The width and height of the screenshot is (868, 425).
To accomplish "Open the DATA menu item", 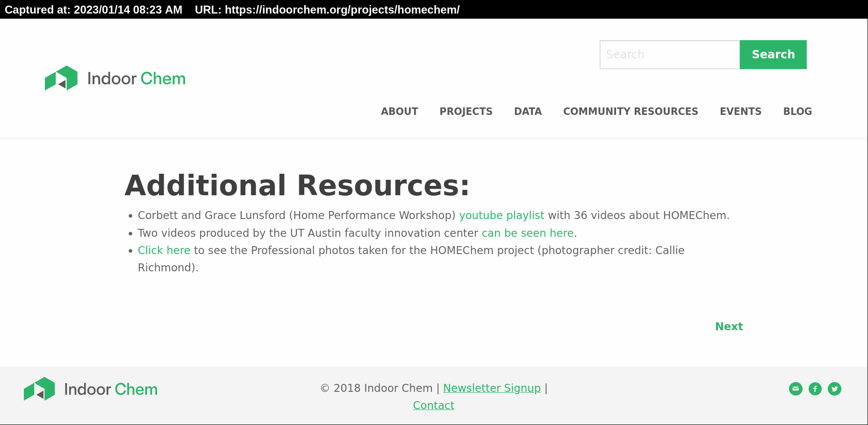I will point(528,111).
